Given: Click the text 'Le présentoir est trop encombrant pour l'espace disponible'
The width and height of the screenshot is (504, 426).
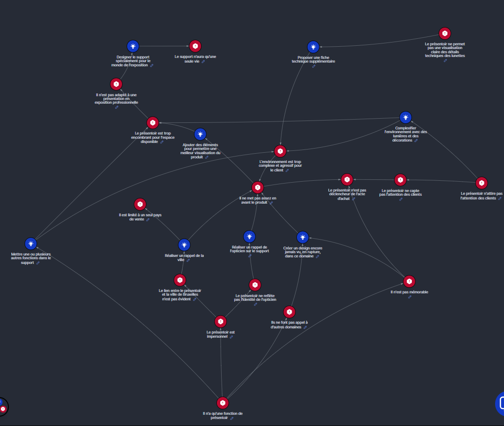Looking at the screenshot, I should click(153, 137).
